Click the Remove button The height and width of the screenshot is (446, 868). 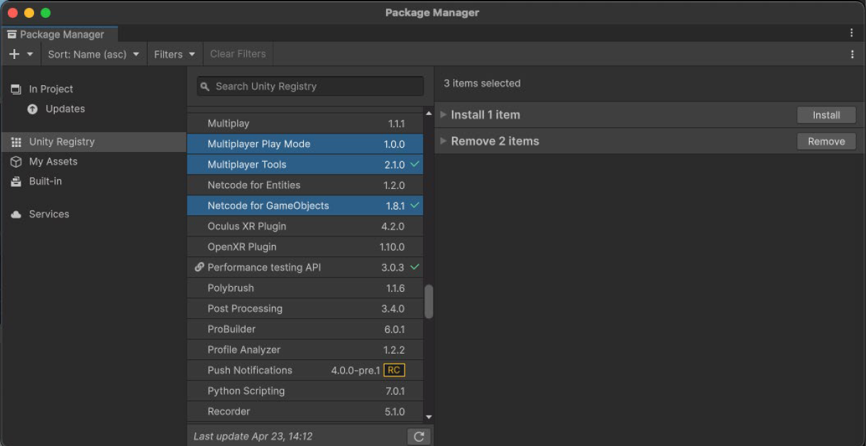826,141
